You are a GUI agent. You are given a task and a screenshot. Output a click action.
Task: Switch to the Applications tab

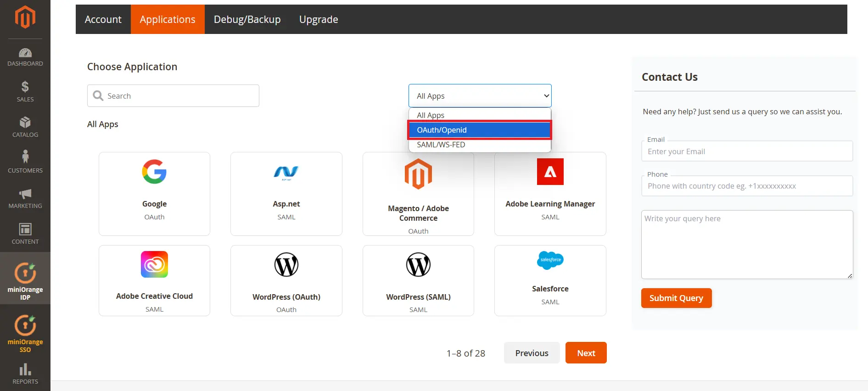(168, 19)
